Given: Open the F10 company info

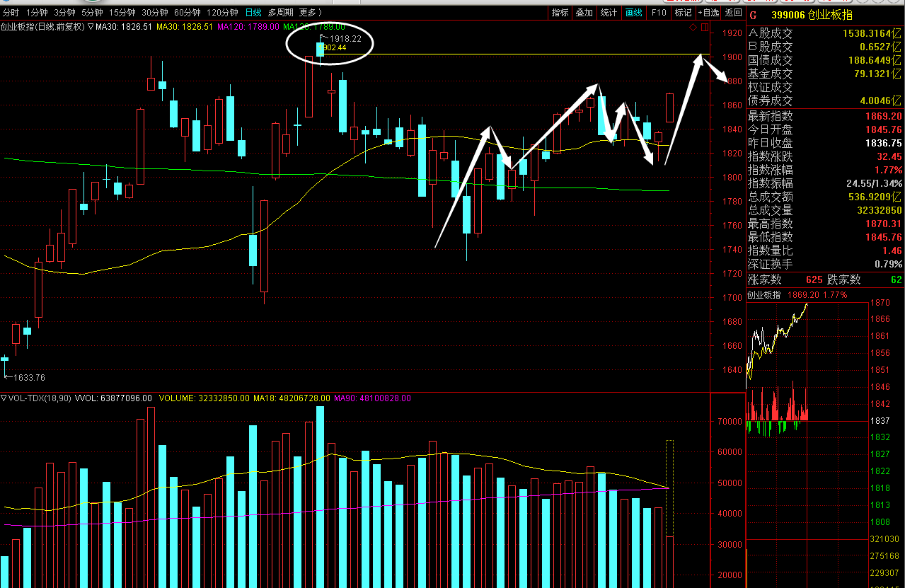Looking at the screenshot, I should tap(658, 12).
